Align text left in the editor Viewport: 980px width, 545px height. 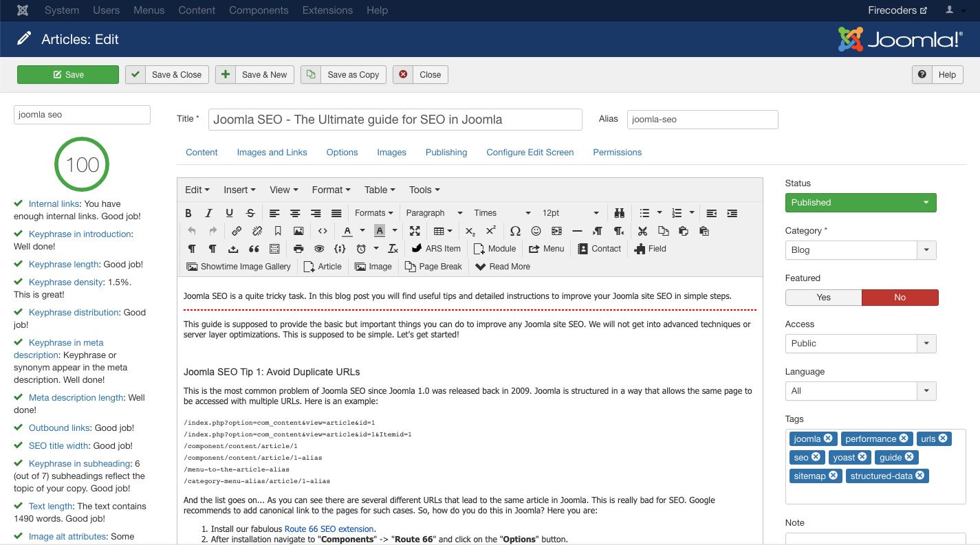tap(274, 213)
